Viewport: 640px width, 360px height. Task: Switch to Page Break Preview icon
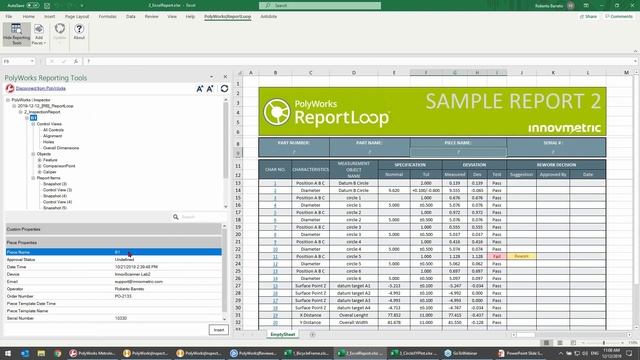573,343
